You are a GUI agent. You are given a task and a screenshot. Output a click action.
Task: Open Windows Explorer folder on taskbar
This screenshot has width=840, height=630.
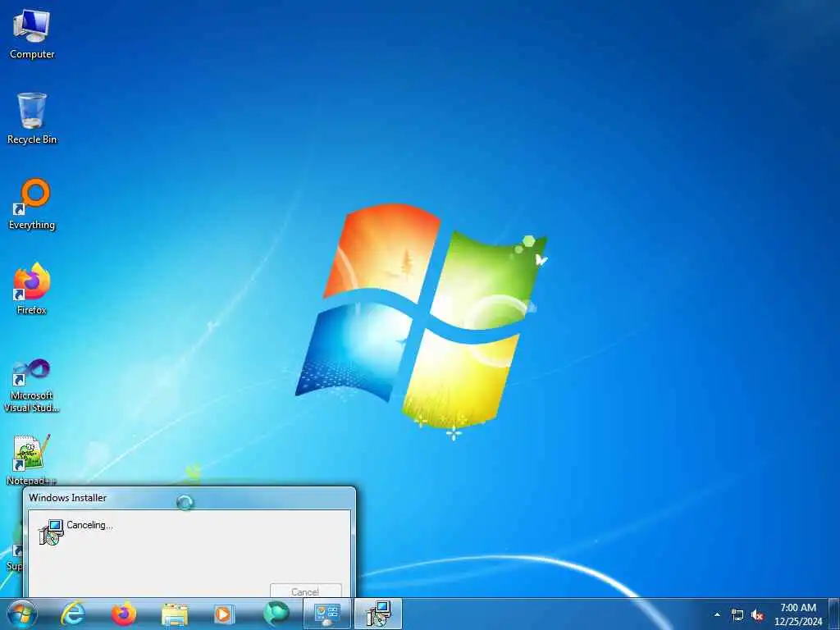coord(175,614)
